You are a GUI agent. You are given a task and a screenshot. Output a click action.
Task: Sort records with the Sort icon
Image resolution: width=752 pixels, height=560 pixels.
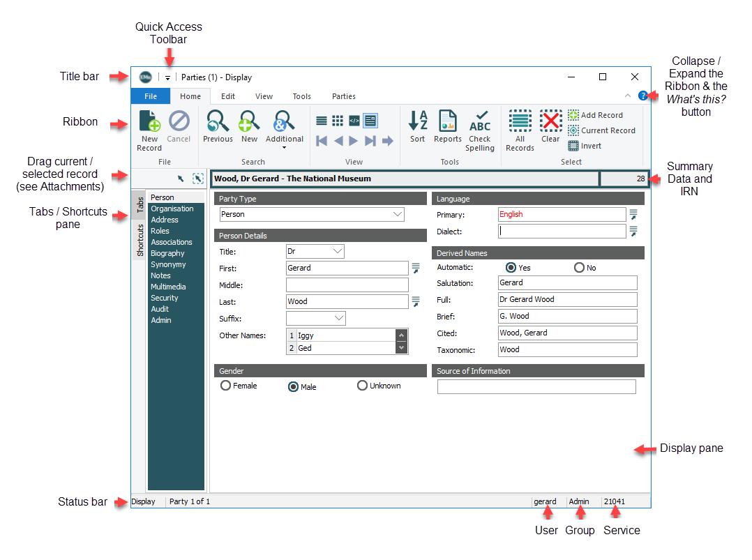[417, 123]
